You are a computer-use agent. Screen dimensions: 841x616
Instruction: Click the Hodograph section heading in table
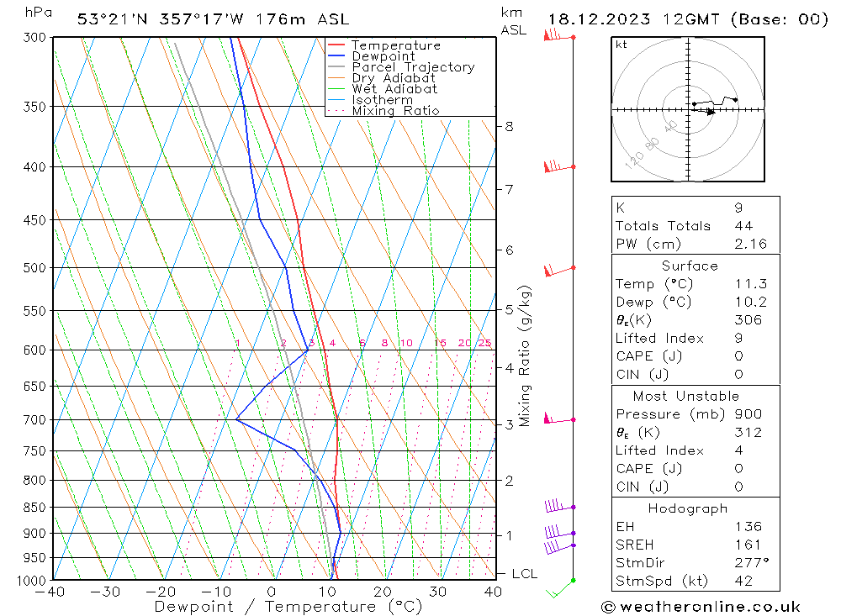tap(688, 508)
